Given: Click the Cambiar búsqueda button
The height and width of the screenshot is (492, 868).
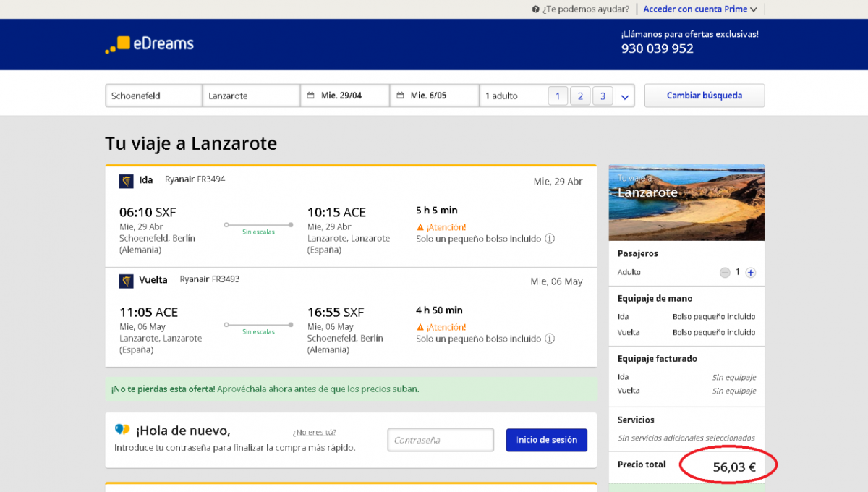Looking at the screenshot, I should coord(704,96).
